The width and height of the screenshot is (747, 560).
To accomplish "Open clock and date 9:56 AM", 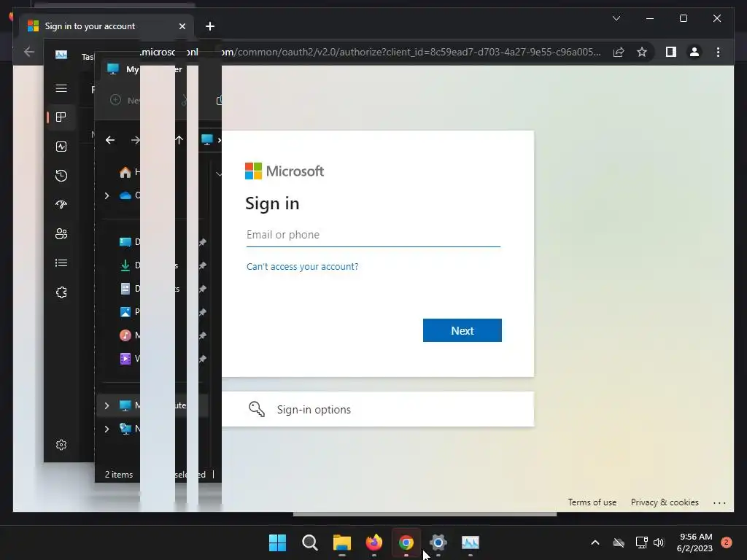I will tap(695, 542).
